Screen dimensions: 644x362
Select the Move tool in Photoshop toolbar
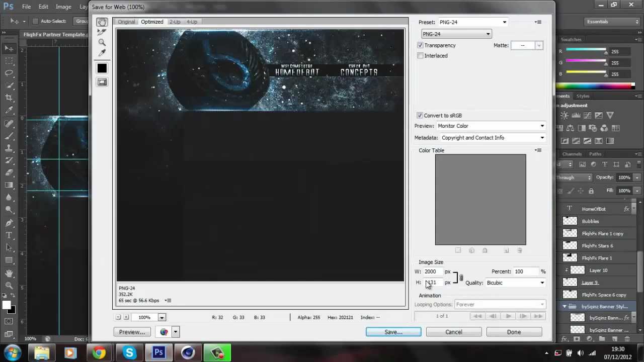click(9, 48)
